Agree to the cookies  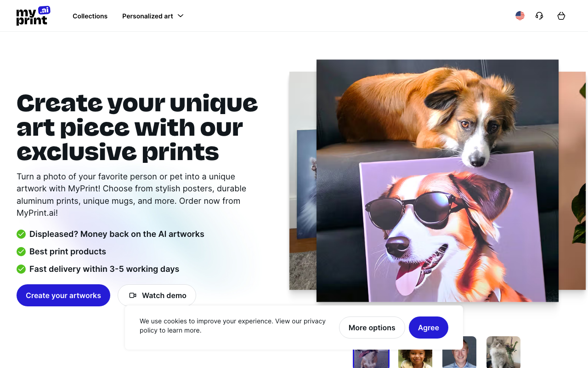pyautogui.click(x=429, y=328)
